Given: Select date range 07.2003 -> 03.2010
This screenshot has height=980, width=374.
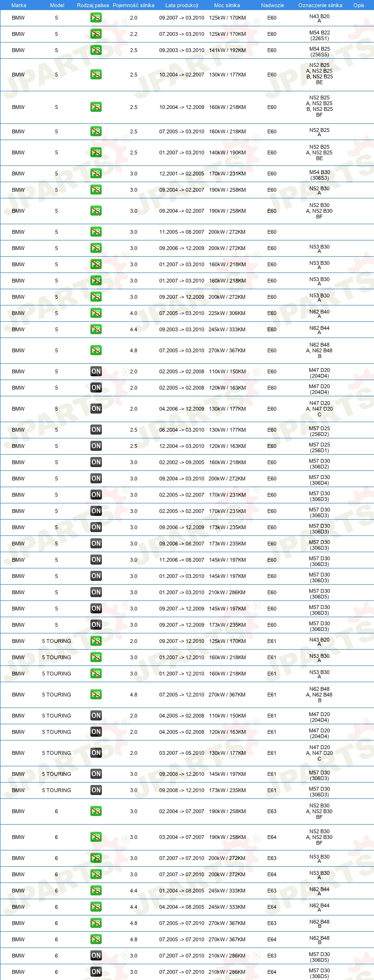Looking at the screenshot, I should pos(182,34).
